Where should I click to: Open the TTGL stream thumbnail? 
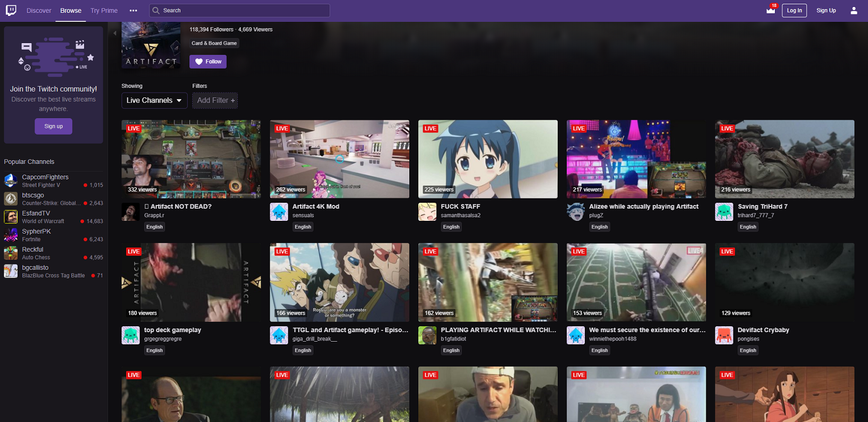click(340, 283)
